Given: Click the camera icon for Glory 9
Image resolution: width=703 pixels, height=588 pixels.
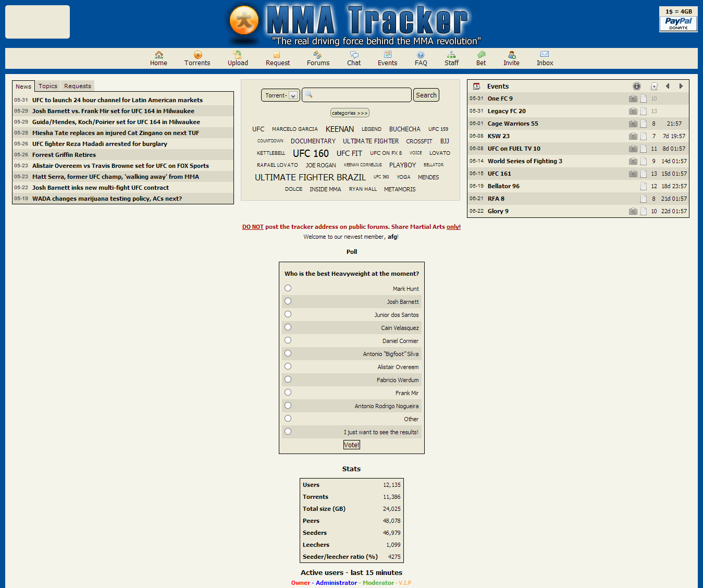Looking at the screenshot, I should (x=633, y=211).
